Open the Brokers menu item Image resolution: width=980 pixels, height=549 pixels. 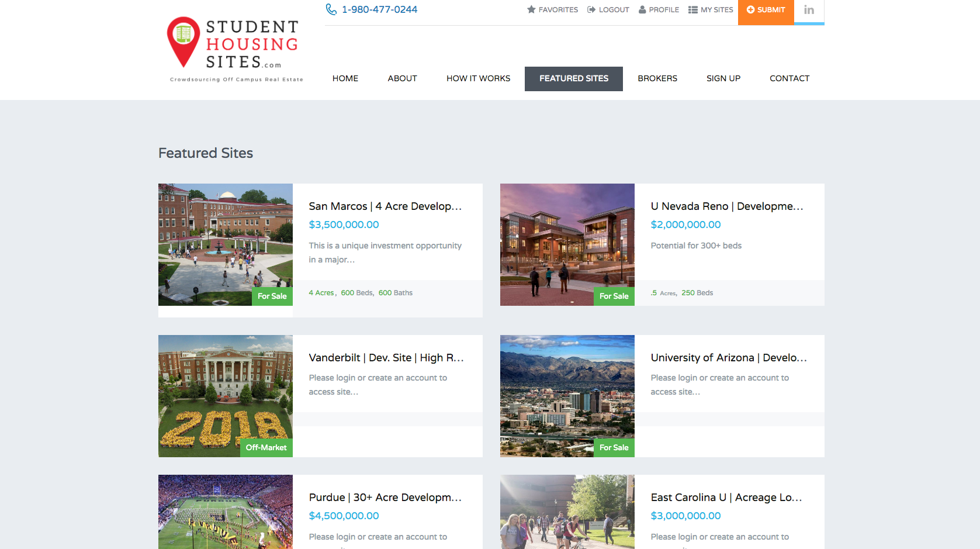(x=657, y=78)
